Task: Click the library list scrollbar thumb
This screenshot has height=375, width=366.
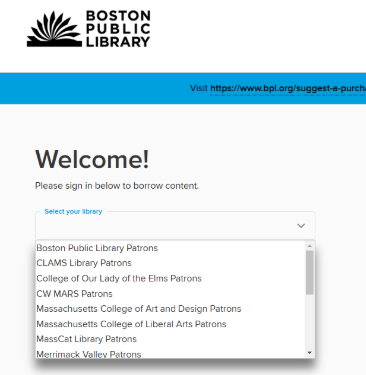Action: tap(310, 273)
